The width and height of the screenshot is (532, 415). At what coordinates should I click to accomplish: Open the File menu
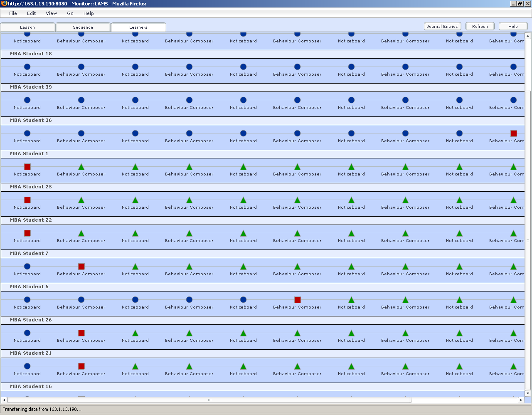pyautogui.click(x=13, y=13)
